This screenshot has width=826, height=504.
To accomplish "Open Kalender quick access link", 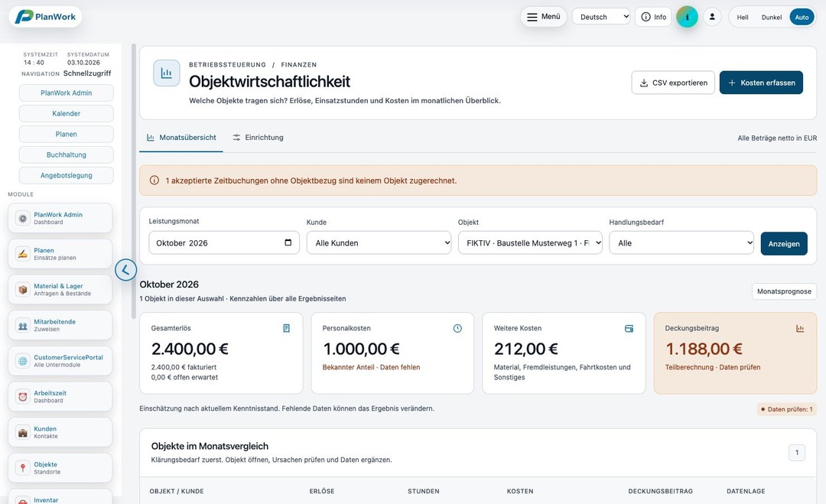I will tap(67, 113).
